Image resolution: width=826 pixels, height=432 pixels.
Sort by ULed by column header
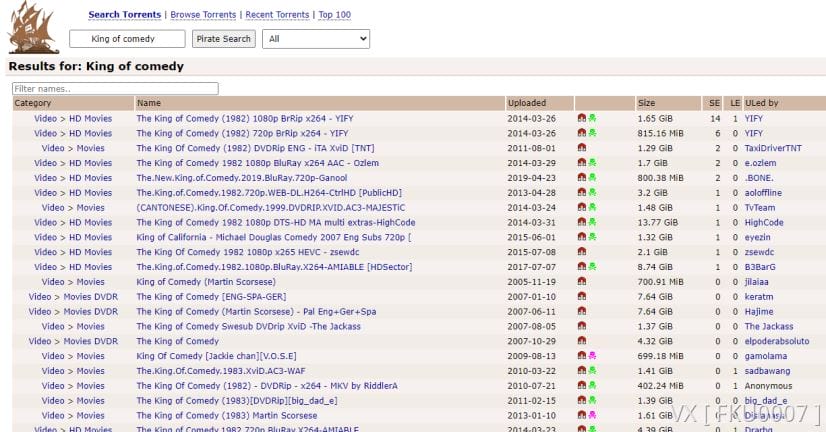click(x=761, y=103)
